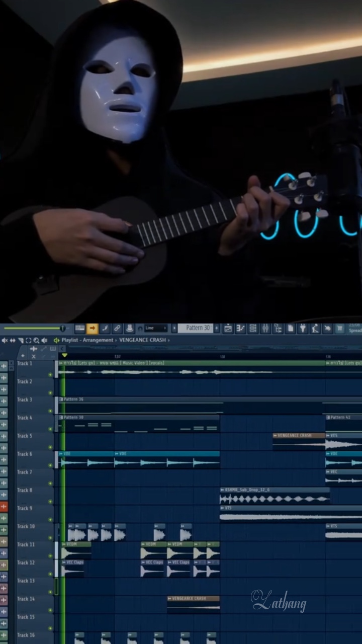Toggle mute light on Track 11

click(x=50, y=555)
